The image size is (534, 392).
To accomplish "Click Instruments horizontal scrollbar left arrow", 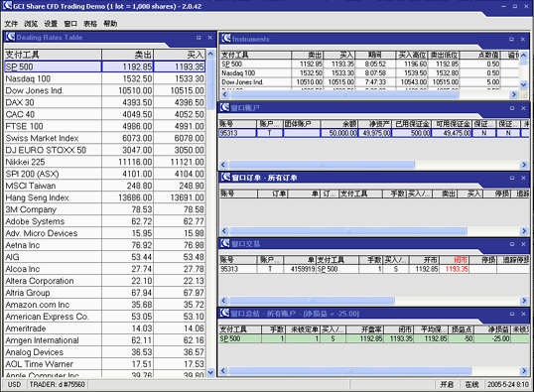I will point(224,94).
